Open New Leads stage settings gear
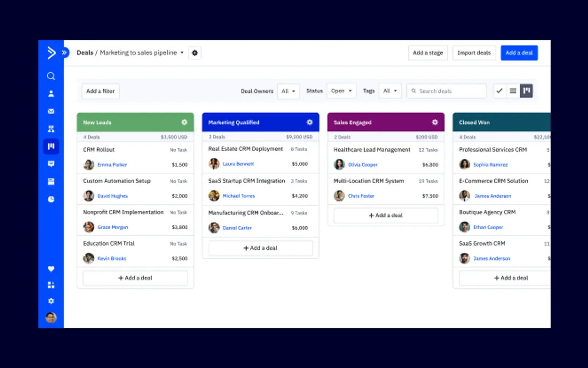 pos(184,122)
